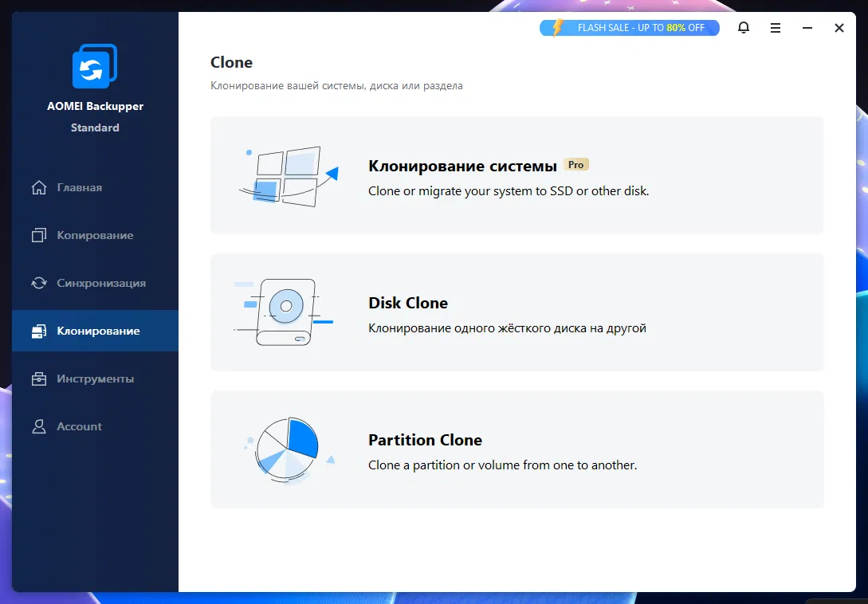Open notifications with the bell icon

click(x=744, y=28)
